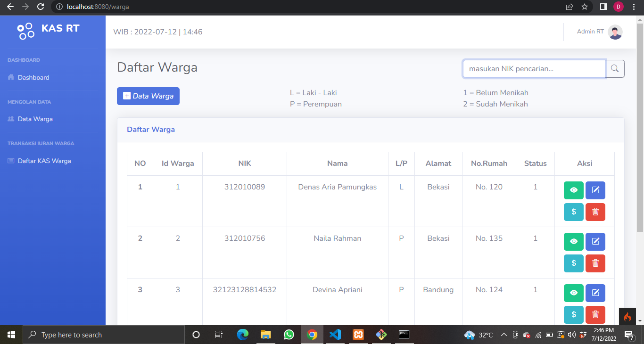Screen dimensions: 644x344
Task: View Devina Apriani using green eye icon
Action: point(573,293)
